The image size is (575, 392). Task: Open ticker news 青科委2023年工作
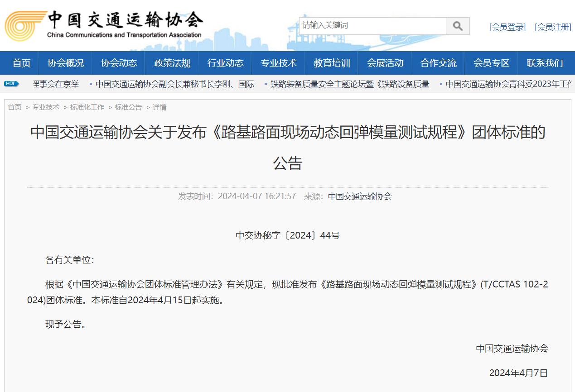pos(508,84)
